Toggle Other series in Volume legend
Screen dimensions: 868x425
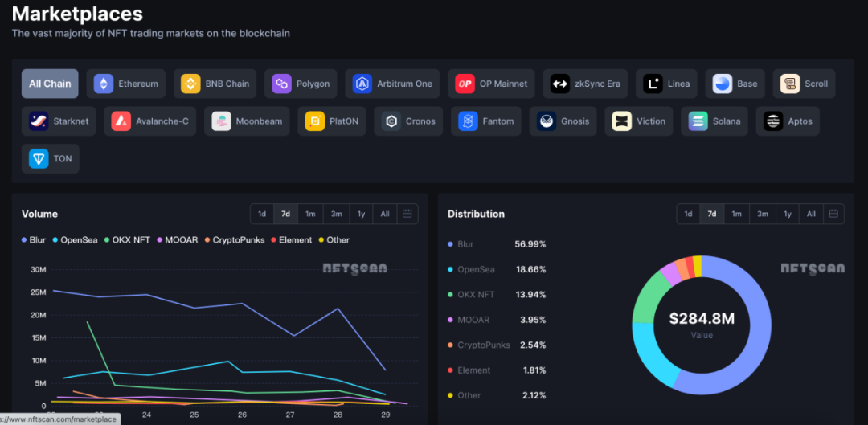click(x=334, y=239)
